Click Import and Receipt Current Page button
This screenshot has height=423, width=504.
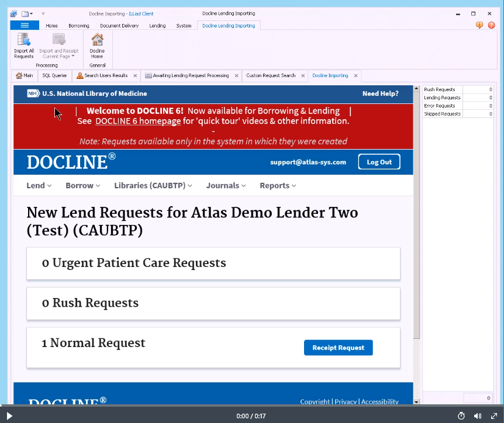[x=59, y=46]
